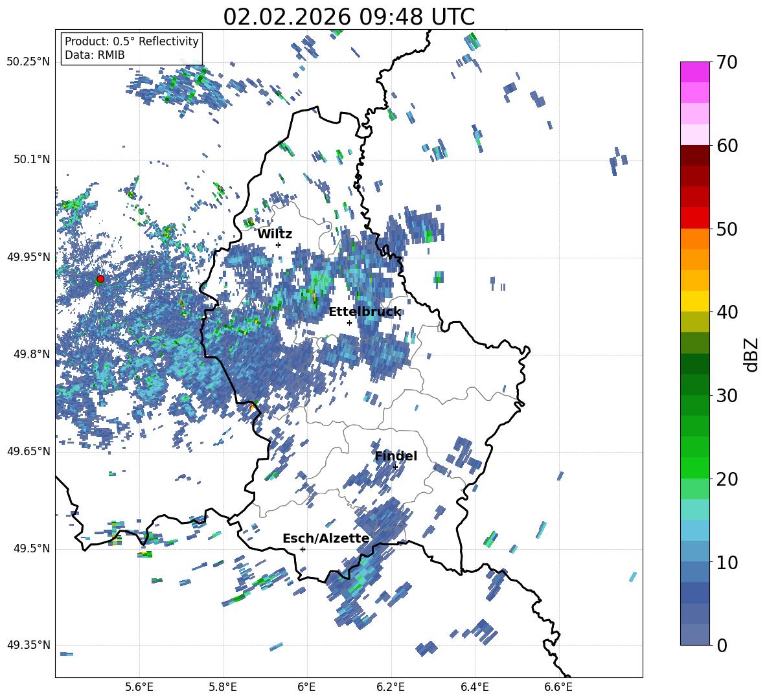Viewport: 767px width, 700px height.
Task: Click the 49.95°N latitude label
Action: (x=29, y=256)
